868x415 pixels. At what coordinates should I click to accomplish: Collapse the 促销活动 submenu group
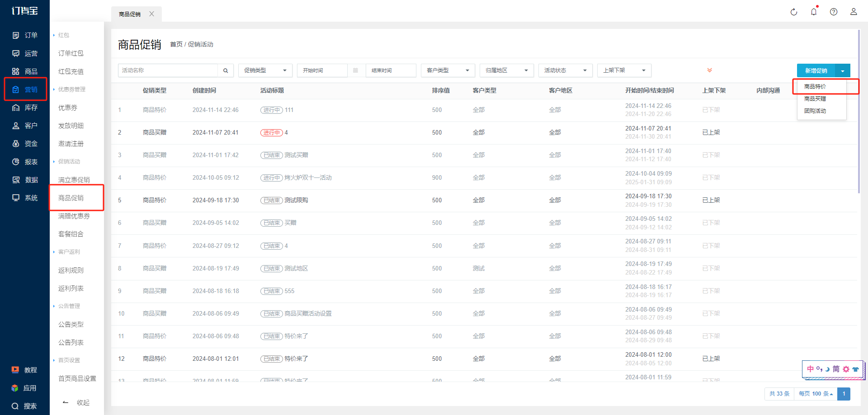click(x=67, y=162)
